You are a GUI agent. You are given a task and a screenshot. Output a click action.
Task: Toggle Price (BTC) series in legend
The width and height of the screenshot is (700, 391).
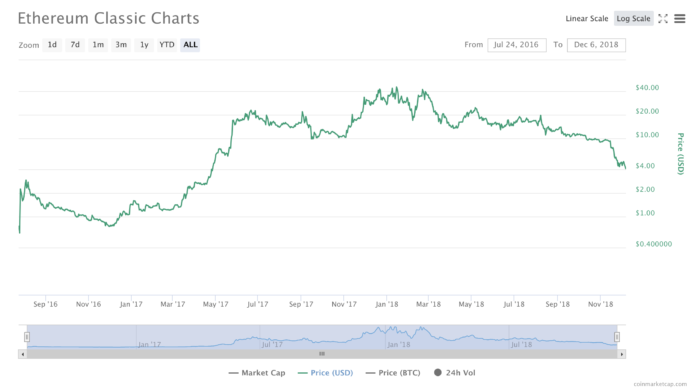[393, 373]
